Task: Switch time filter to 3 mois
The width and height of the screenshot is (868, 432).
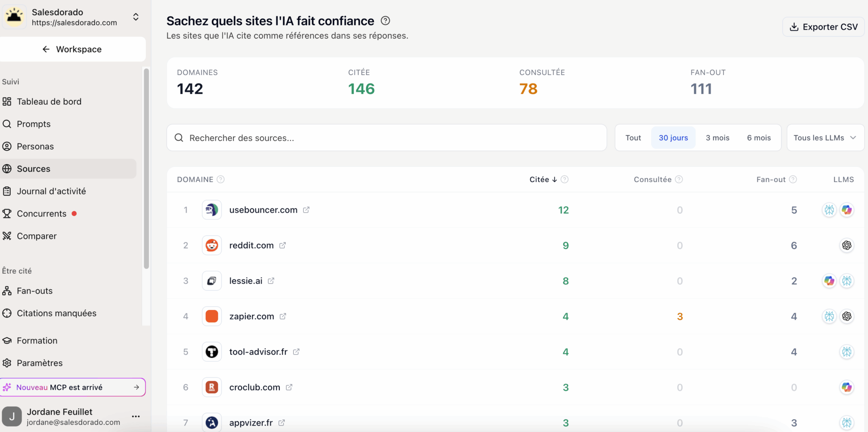Action: coord(717,138)
